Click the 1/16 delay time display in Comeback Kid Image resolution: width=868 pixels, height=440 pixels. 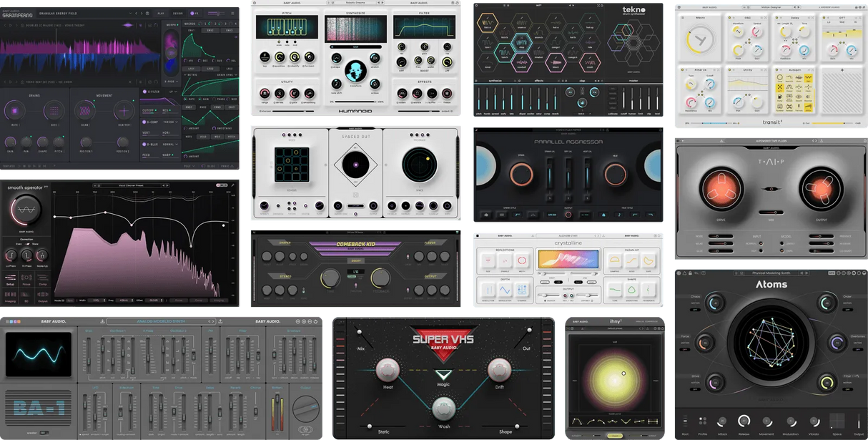click(355, 273)
